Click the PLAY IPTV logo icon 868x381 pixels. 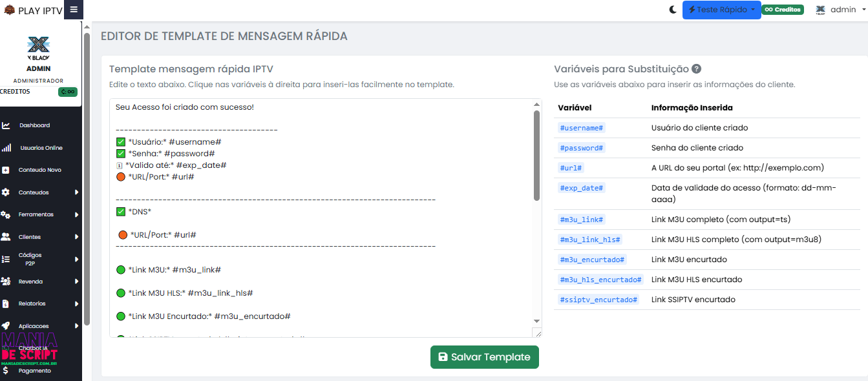[x=9, y=10]
